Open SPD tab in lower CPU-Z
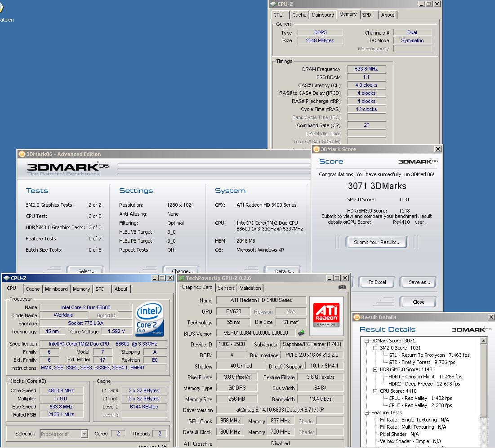Image resolution: width=495 pixels, height=448 pixels. coord(100,288)
